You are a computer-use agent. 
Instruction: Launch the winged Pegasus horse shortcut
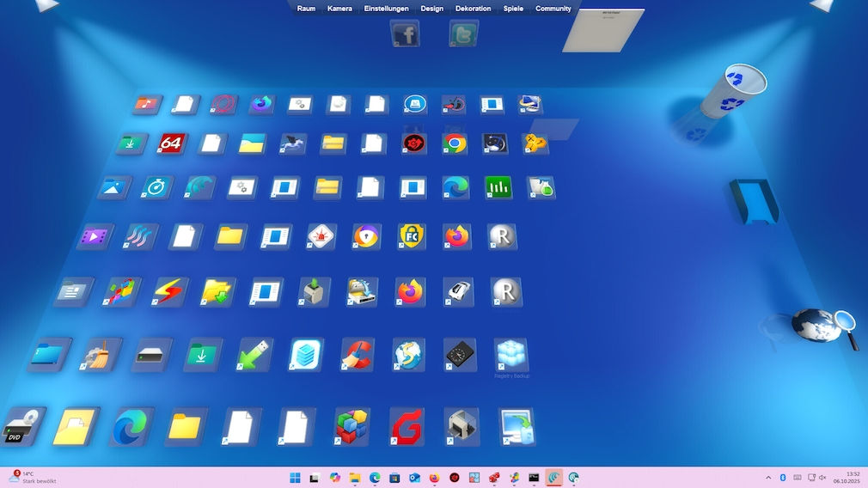[x=293, y=143]
